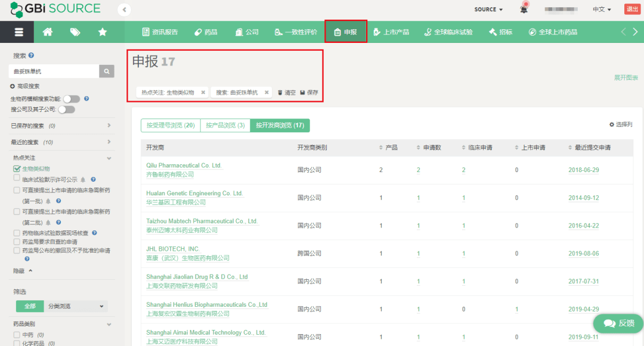
Task: Open date 2019-08-06 for JHL BIOTECH
Action: (x=584, y=253)
